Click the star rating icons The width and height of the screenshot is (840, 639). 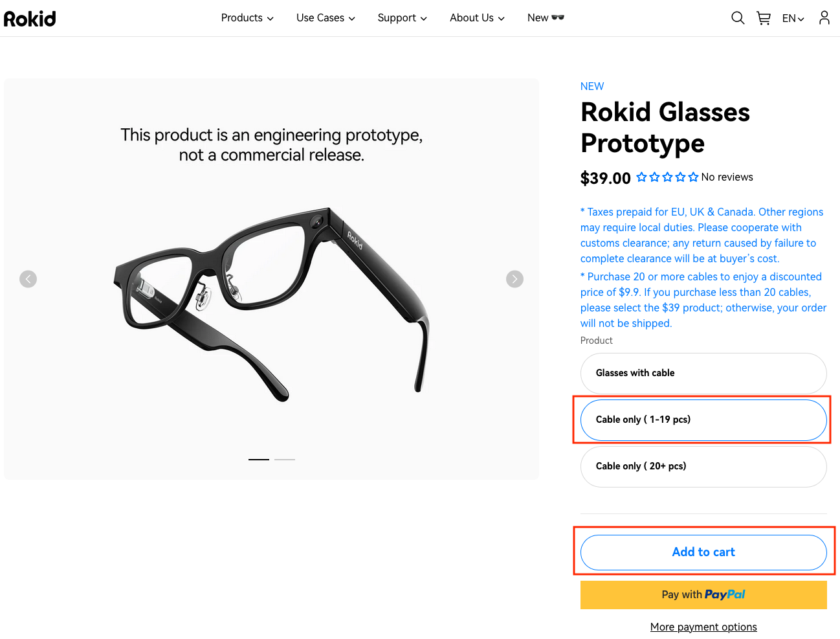tap(667, 177)
